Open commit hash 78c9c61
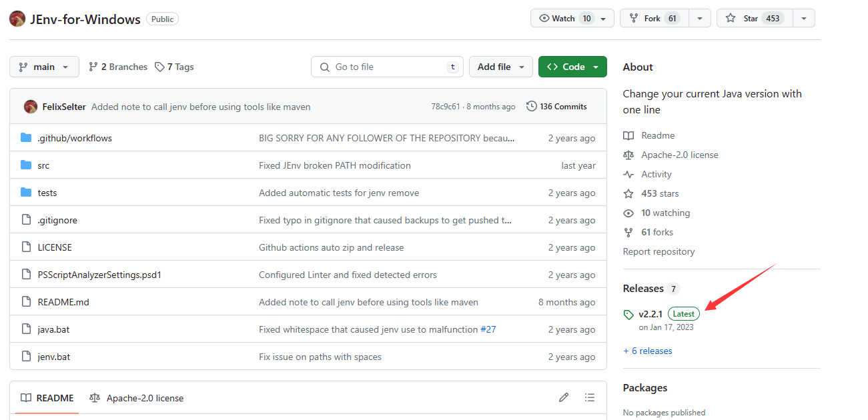868x420 pixels. coord(446,107)
